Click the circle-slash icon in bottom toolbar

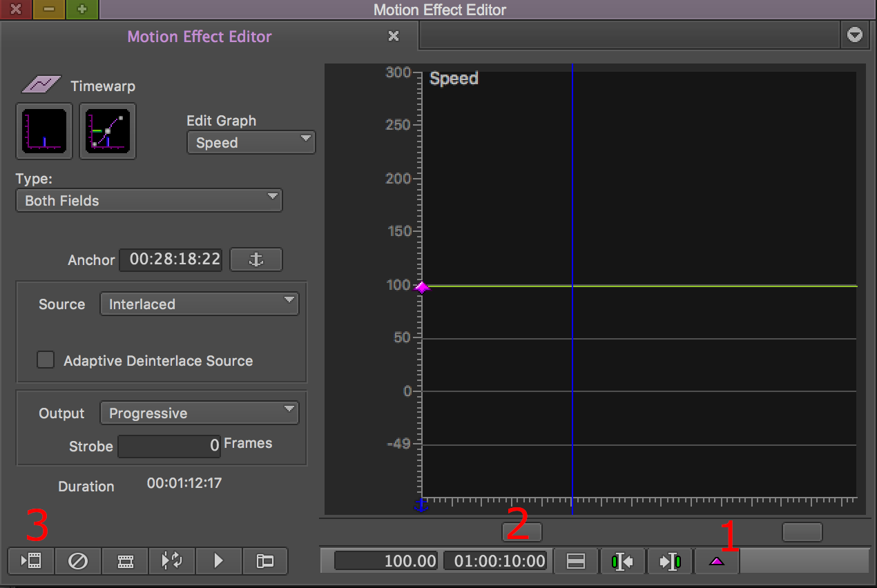[x=78, y=561]
